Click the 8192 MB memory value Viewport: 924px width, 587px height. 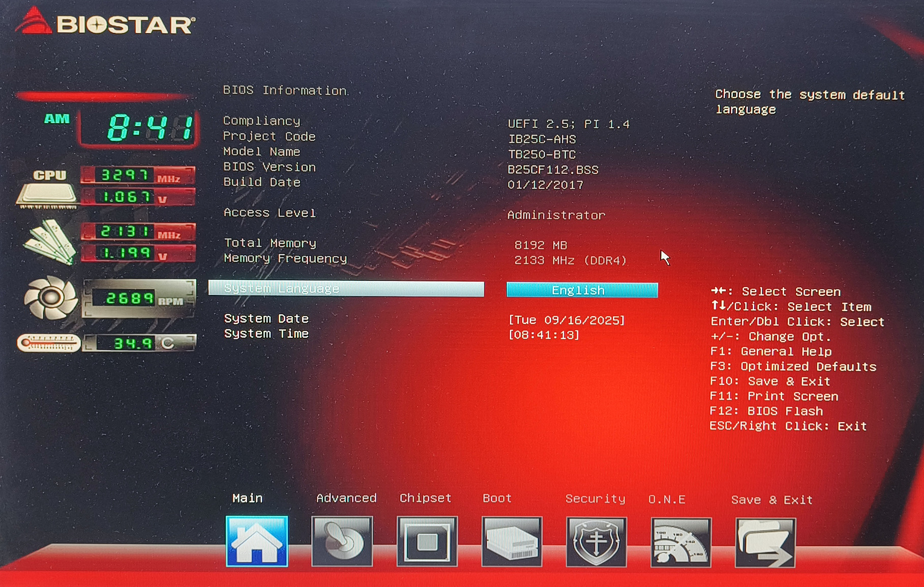click(x=541, y=245)
